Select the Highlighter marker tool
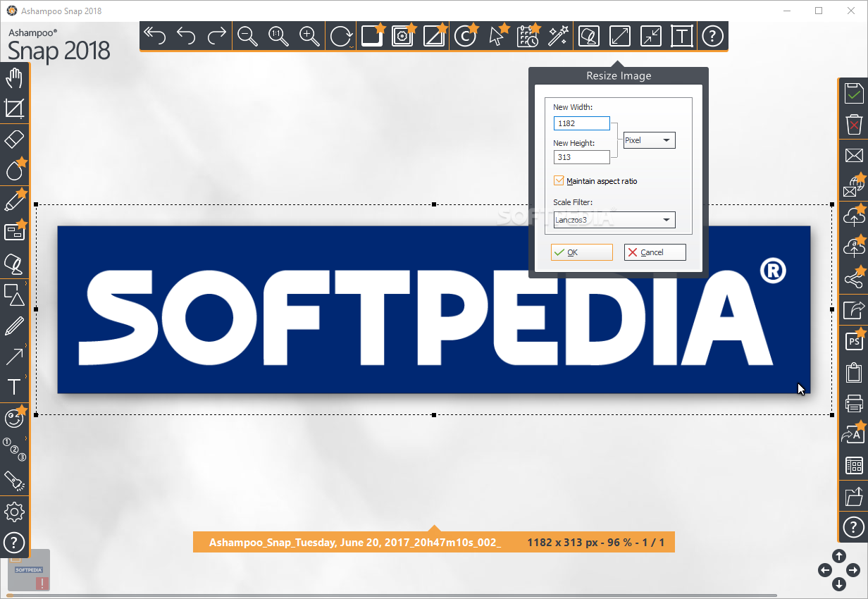868x599 pixels. point(15,201)
